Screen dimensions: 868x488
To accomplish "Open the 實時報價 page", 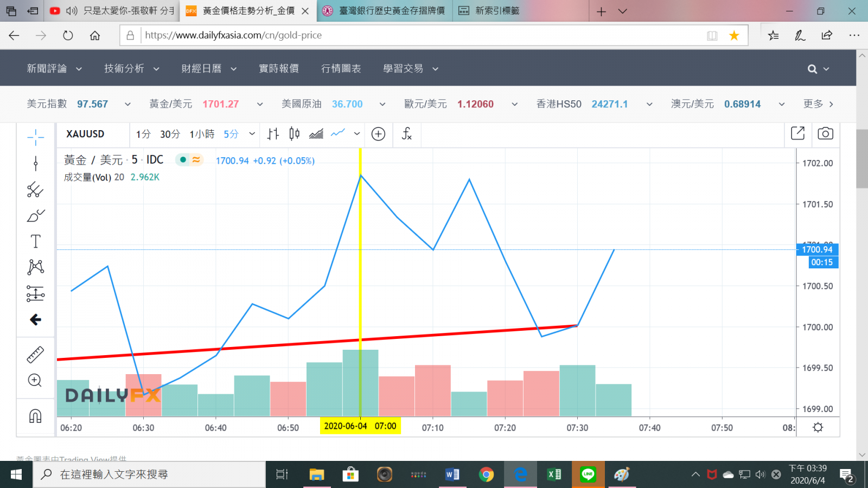I will (x=279, y=68).
